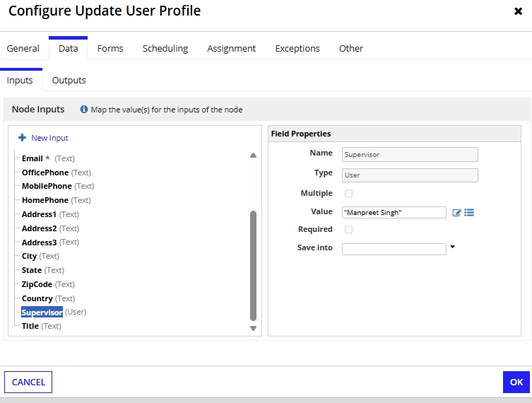Select the City input row
Screen dimensions: 532x403
coord(40,257)
